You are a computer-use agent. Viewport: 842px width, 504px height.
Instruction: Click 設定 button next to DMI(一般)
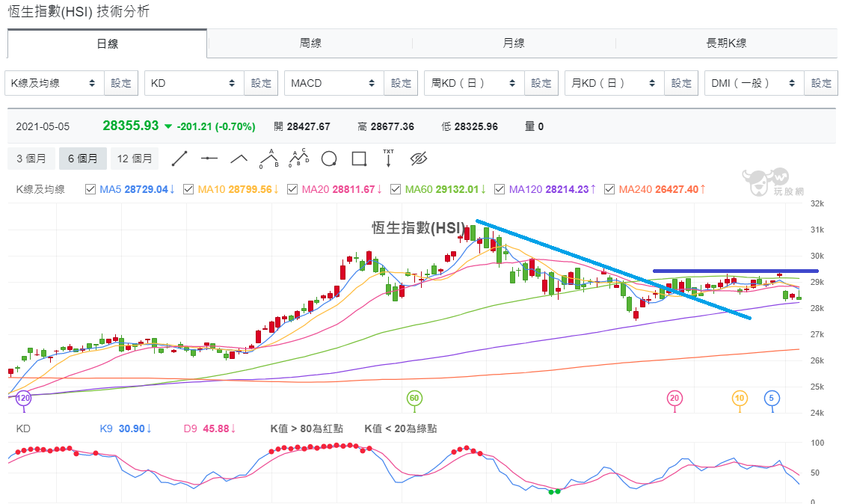click(x=821, y=83)
